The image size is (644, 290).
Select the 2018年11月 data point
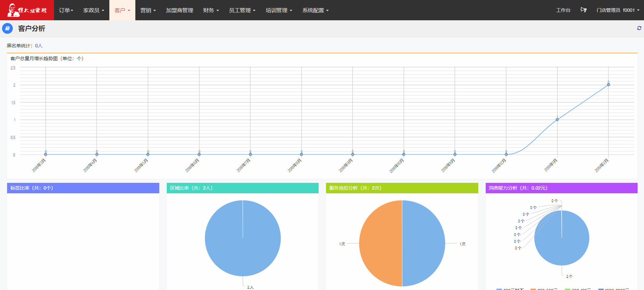coord(455,154)
